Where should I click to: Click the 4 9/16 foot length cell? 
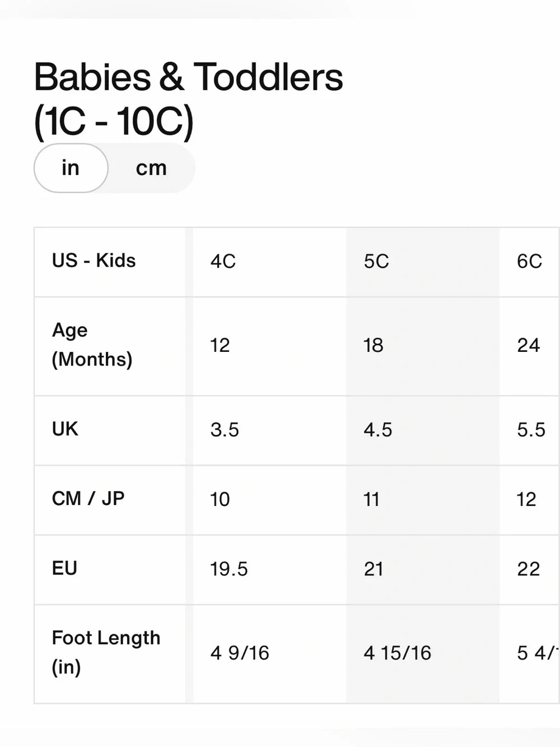tap(240, 653)
